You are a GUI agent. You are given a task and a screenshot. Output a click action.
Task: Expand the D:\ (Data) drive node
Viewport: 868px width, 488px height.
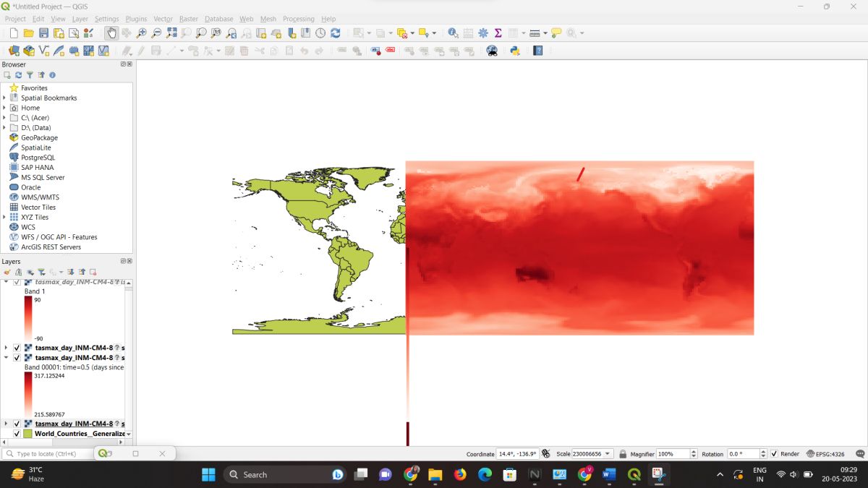pyautogui.click(x=4, y=128)
